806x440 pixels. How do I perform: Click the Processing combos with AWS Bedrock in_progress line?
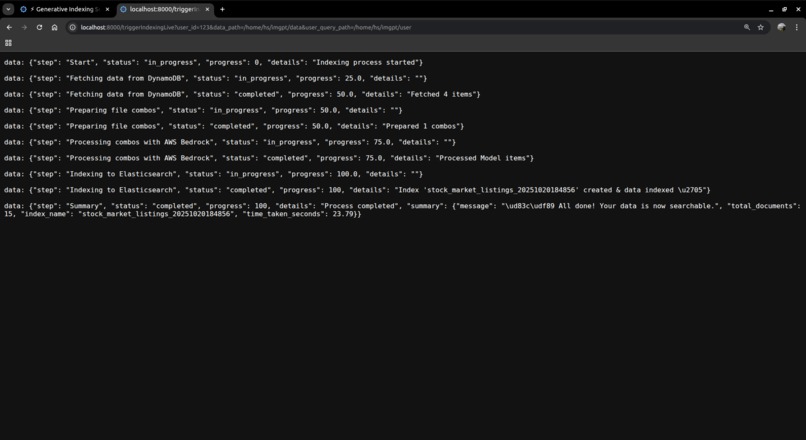point(230,142)
